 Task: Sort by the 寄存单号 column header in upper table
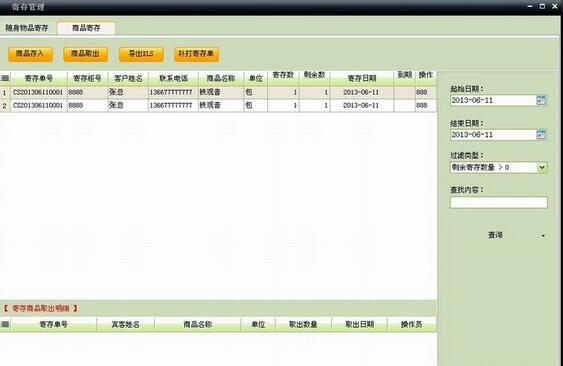[39, 78]
